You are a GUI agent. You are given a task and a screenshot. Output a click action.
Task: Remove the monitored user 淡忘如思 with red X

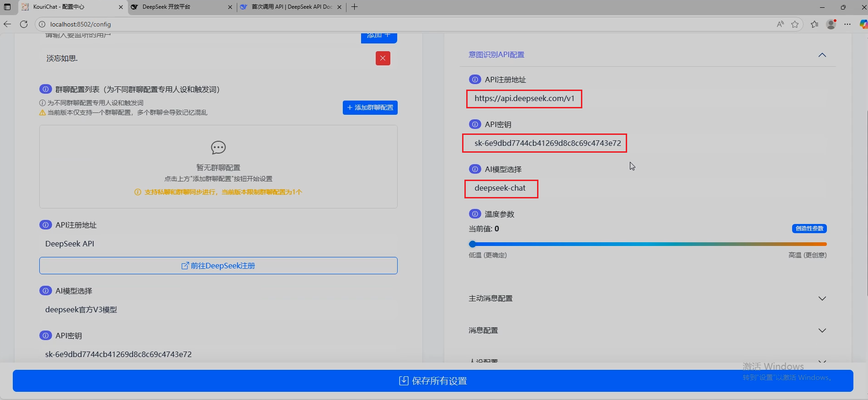(383, 58)
